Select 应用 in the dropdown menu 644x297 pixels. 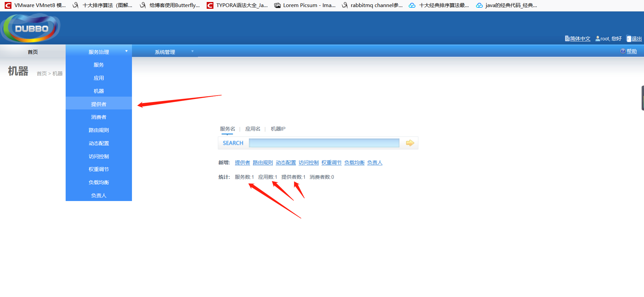click(x=99, y=78)
